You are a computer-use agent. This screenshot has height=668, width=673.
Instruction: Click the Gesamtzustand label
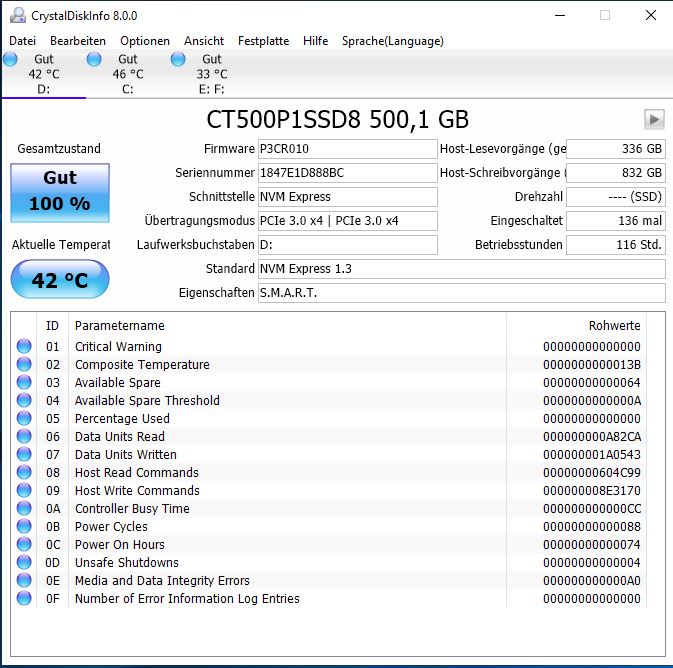coord(59,149)
